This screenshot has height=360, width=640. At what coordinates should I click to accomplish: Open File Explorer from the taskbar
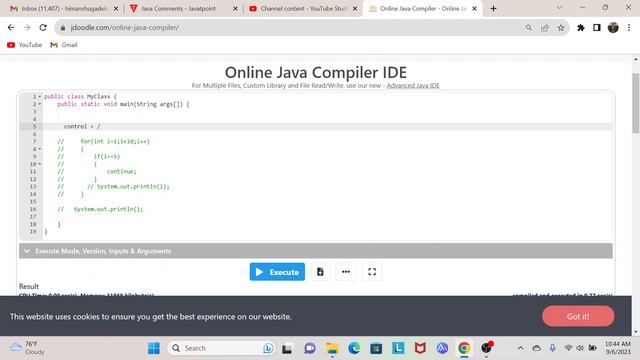click(332, 348)
